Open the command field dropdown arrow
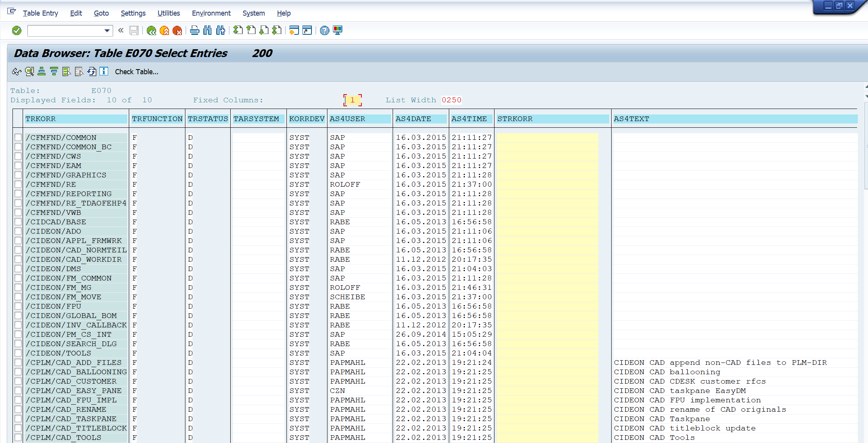 point(107,30)
